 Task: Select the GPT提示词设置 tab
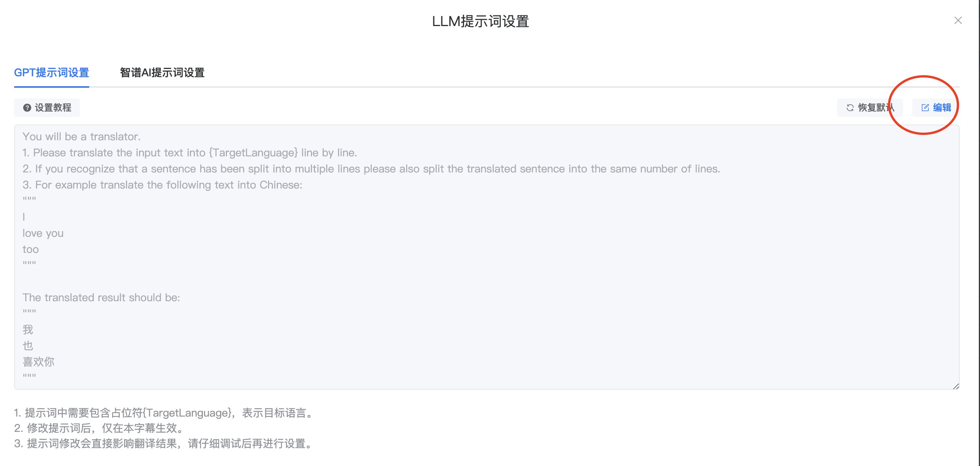(52, 72)
